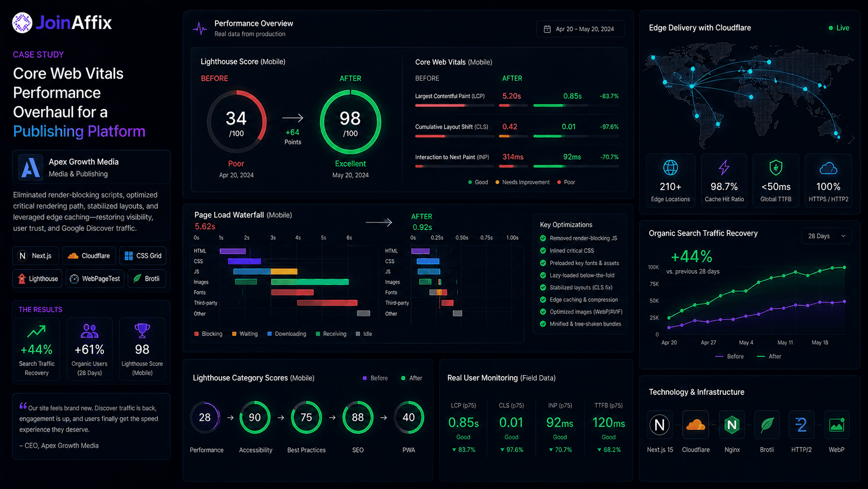Click the Cache Hit Ratio 98.7% card

pyautogui.click(x=724, y=180)
